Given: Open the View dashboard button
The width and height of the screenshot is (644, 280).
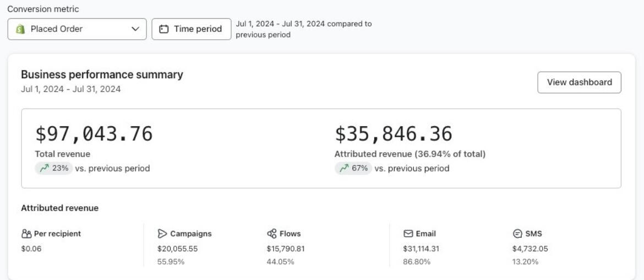Looking at the screenshot, I should click(x=579, y=82).
